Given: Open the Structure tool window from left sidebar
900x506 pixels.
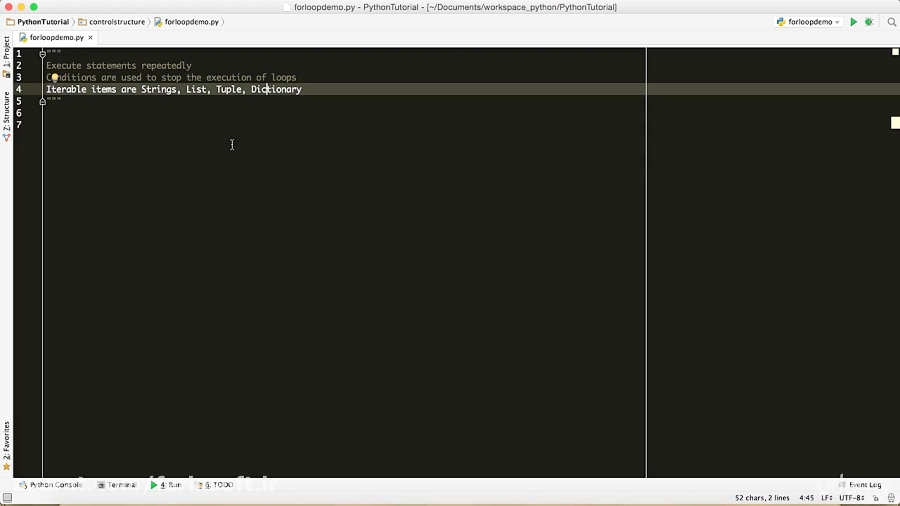Looking at the screenshot, I should (x=6, y=116).
